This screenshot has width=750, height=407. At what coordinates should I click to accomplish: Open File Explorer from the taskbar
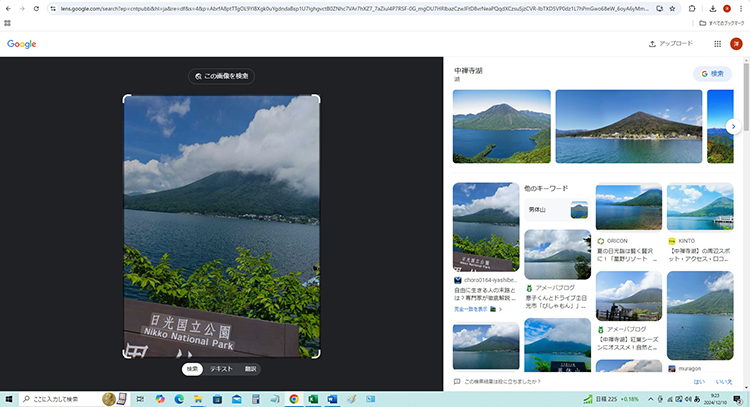(x=198, y=399)
